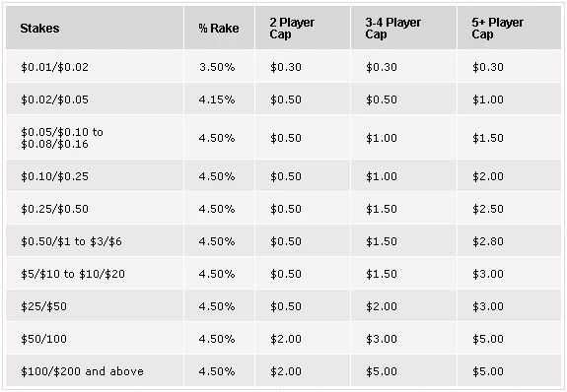Click the $25/$50 stakes cell
567x392 pixels.
tap(95, 306)
